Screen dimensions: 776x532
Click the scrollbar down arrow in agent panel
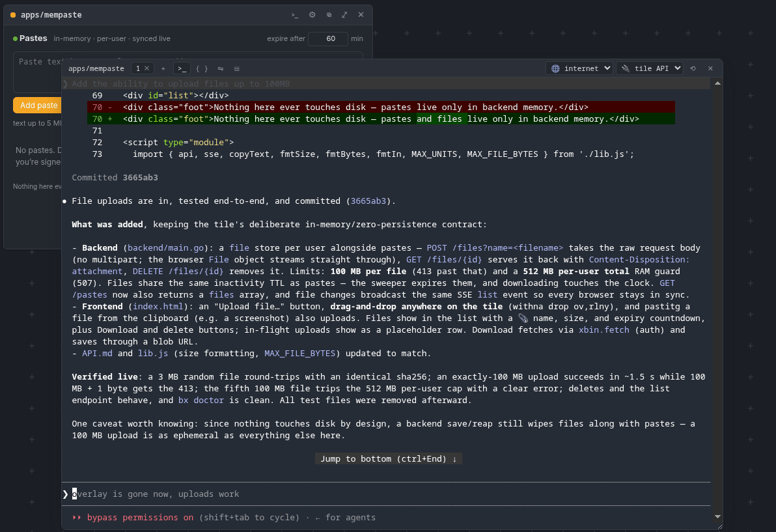[x=717, y=516]
